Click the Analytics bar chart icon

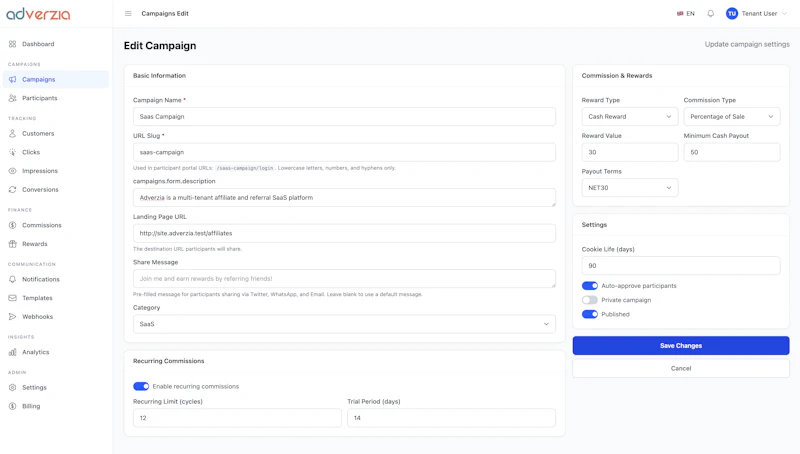coord(13,352)
